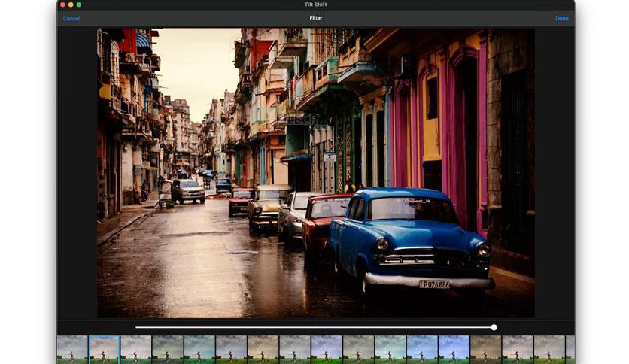Pick the tenth filter thumbnail from left
This screenshot has height=364, width=629.
(x=359, y=350)
